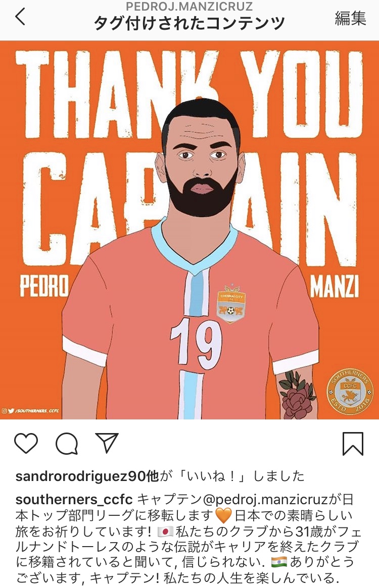Tap the back arrow icon
The image size is (379, 588).
point(20,17)
